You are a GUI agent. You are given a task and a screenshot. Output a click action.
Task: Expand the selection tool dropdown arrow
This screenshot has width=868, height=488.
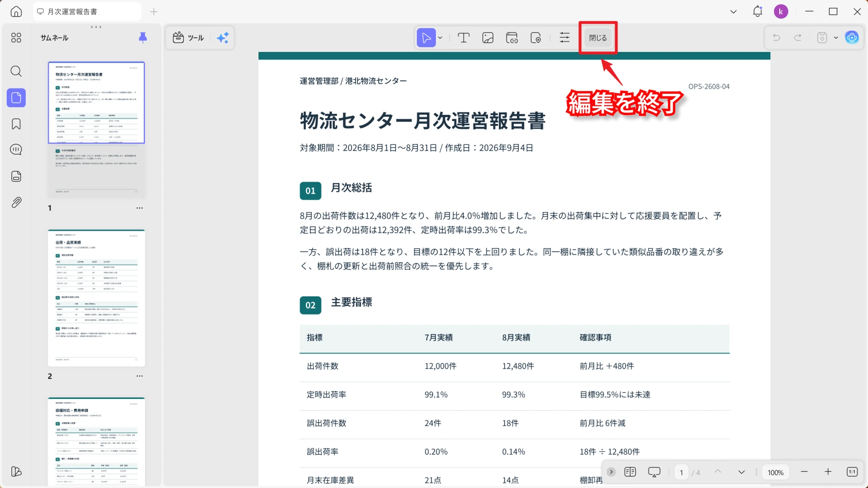[440, 38]
